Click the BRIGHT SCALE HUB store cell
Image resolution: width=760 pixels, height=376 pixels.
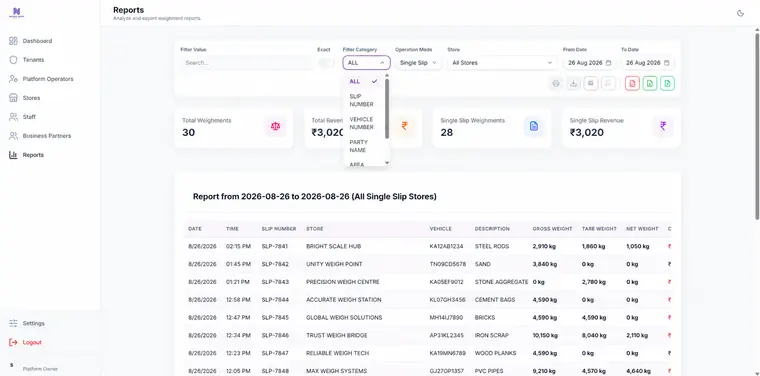[333, 246]
